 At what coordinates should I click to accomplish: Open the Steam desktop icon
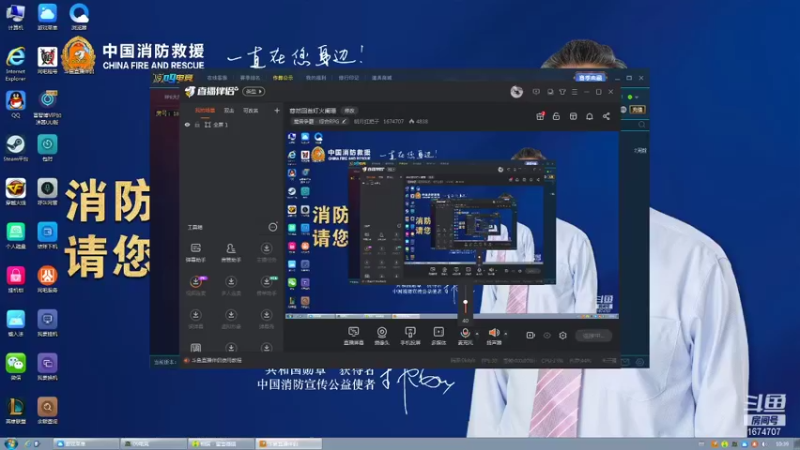click(x=16, y=149)
